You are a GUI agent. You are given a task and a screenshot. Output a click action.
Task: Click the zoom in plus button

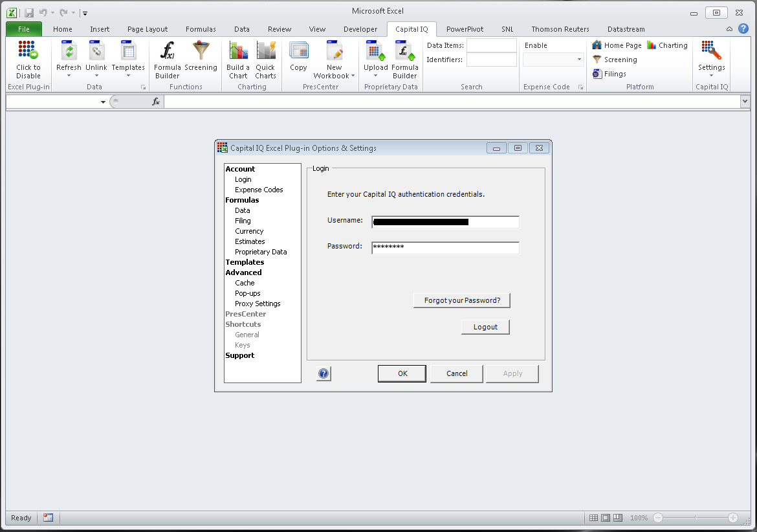click(x=733, y=518)
